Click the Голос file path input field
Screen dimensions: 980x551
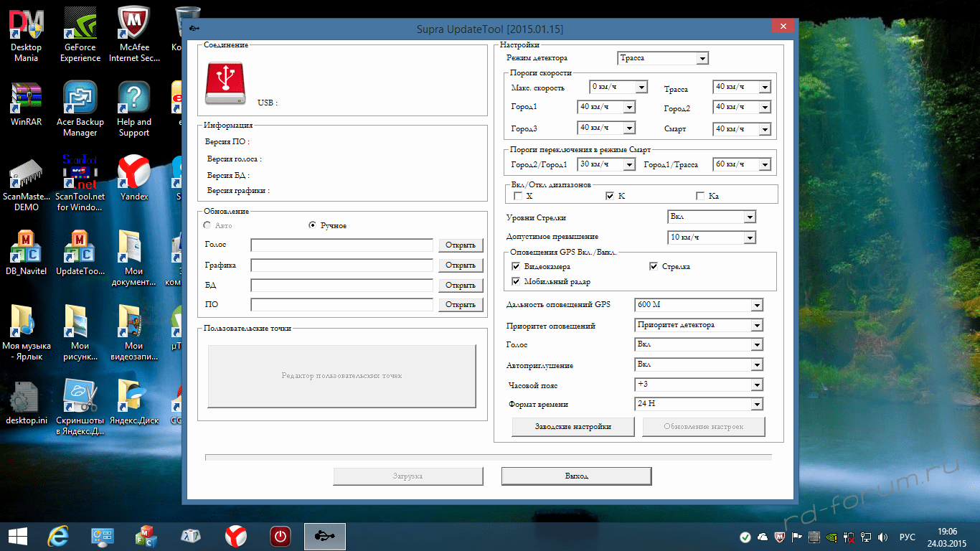(342, 245)
